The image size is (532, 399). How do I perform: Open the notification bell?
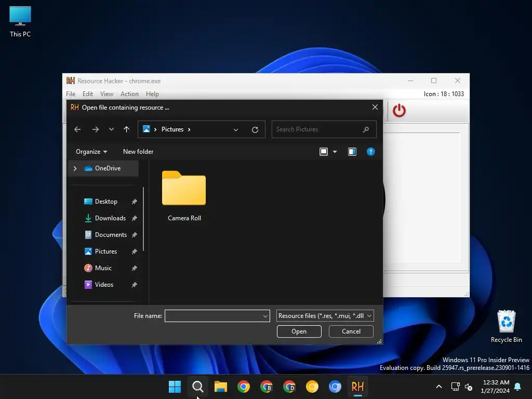tap(517, 387)
